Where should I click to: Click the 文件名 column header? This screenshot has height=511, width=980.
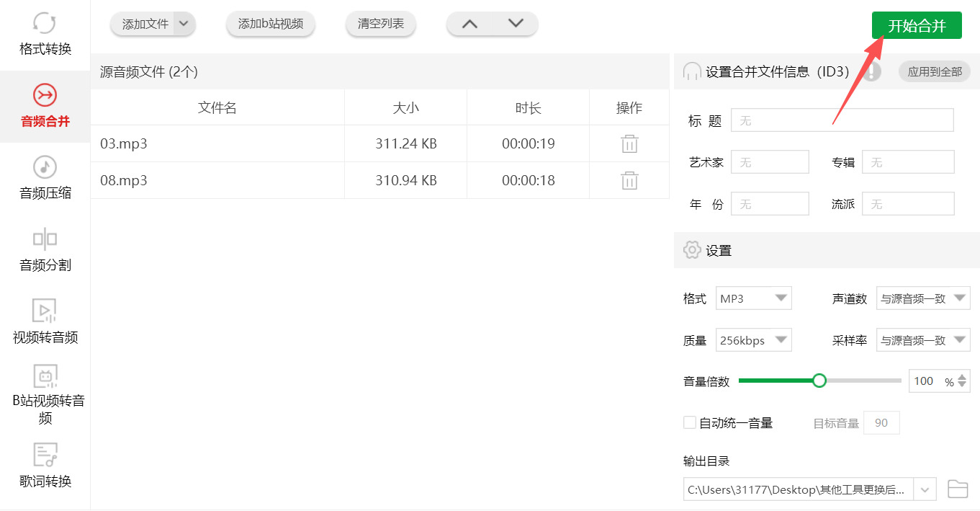(x=217, y=107)
